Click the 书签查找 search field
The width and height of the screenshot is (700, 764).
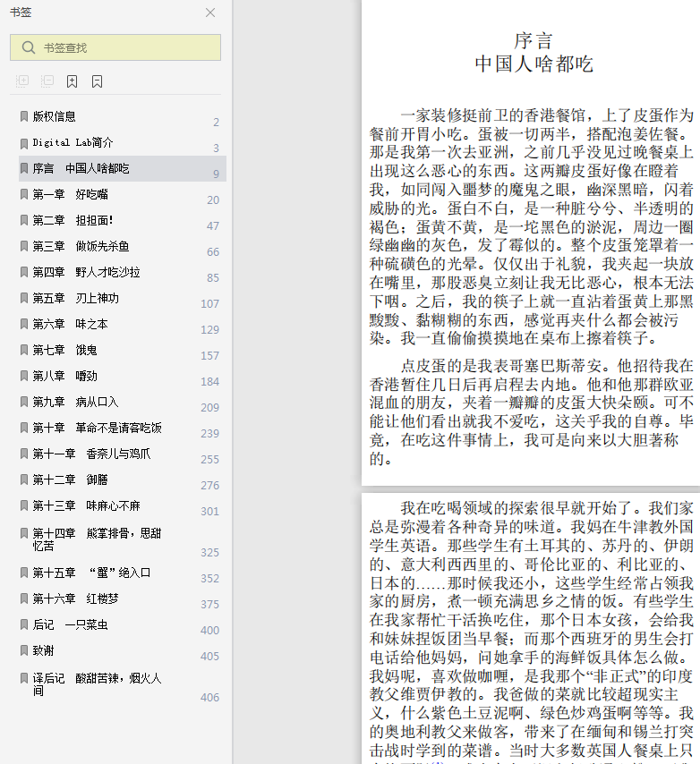tap(115, 47)
